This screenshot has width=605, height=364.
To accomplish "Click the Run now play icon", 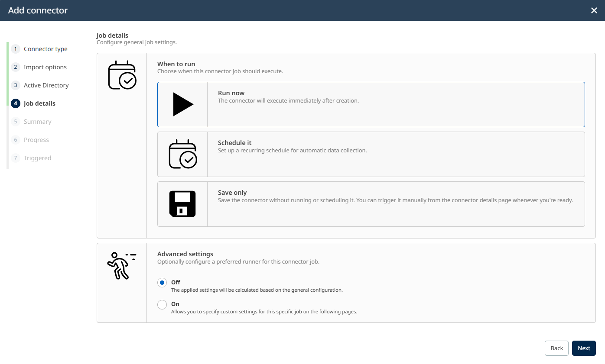I will pyautogui.click(x=183, y=104).
